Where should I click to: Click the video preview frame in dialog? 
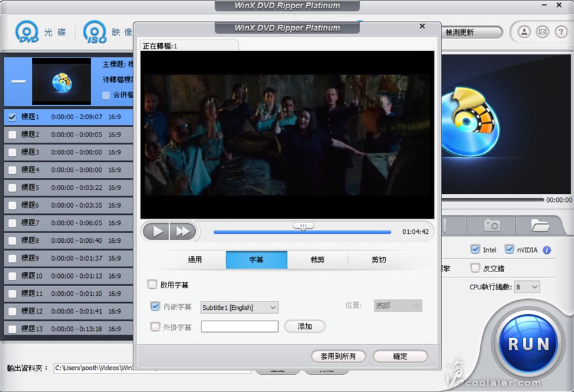[288, 135]
